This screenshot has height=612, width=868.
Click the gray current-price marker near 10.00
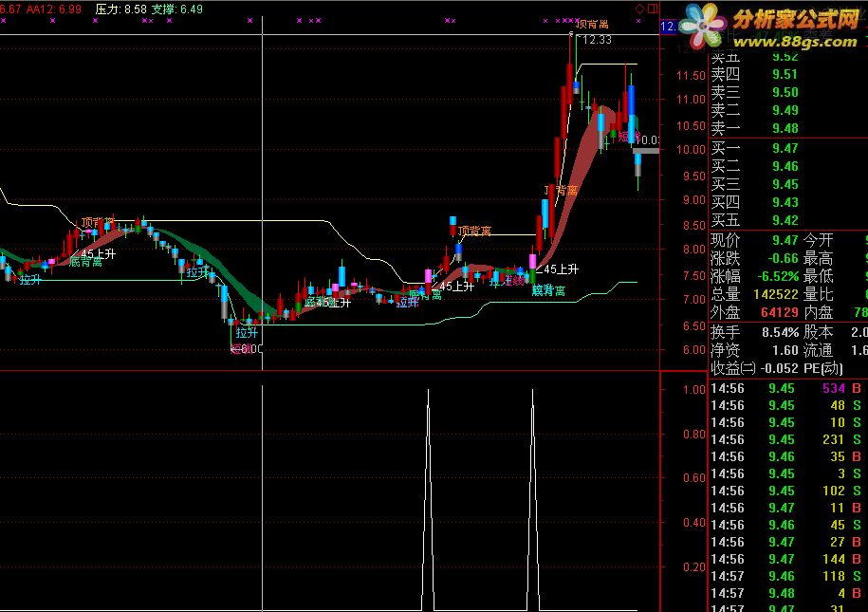tap(646, 151)
